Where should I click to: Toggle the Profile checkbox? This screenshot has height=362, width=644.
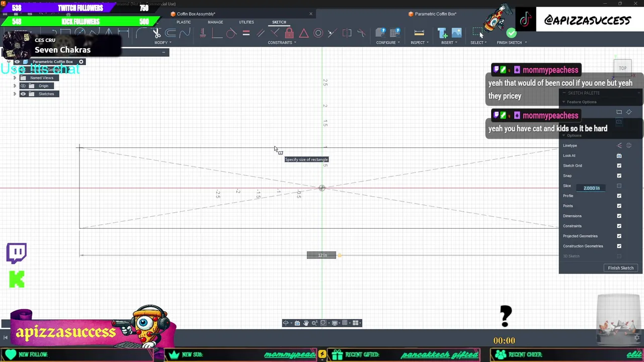pyautogui.click(x=619, y=196)
